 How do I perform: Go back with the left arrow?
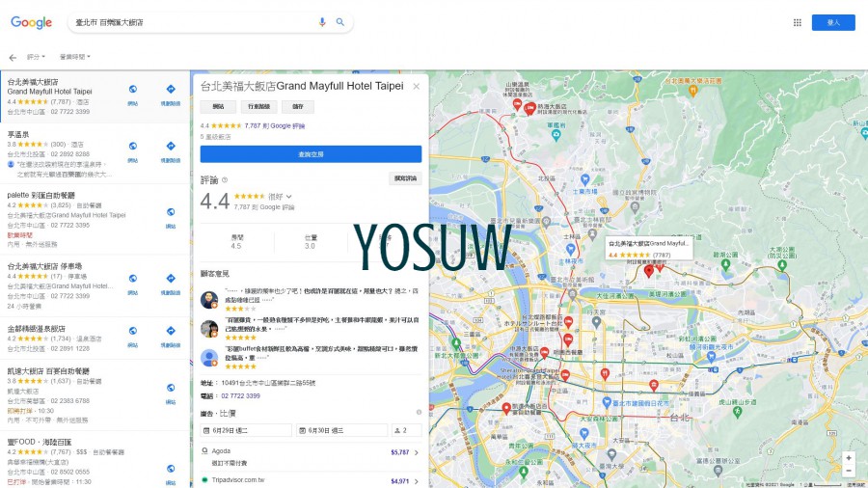[13, 58]
